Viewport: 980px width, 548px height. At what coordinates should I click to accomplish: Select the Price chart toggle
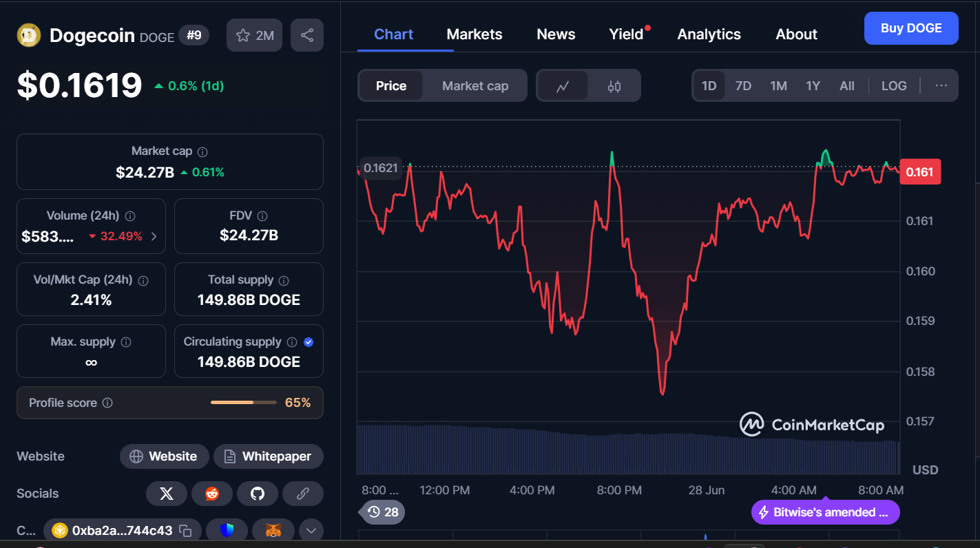coord(391,86)
